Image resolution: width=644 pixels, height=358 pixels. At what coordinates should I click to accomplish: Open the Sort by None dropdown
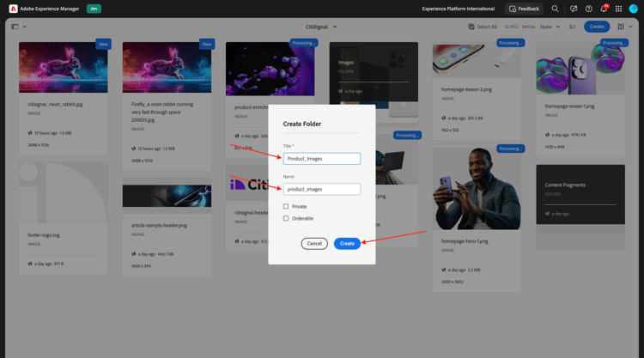tap(550, 27)
